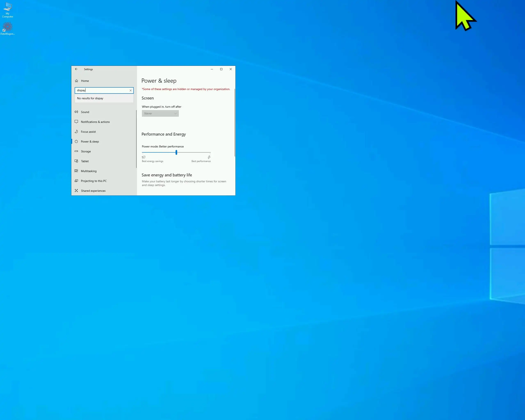Open the screen turn off after dropdown
Image resolution: width=525 pixels, height=420 pixels.
[x=160, y=113]
